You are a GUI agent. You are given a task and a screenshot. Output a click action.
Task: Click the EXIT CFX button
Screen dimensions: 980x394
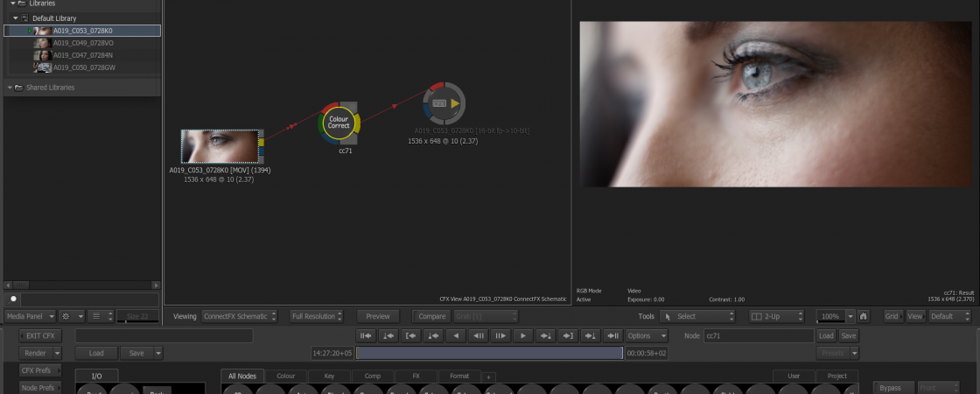coord(40,336)
